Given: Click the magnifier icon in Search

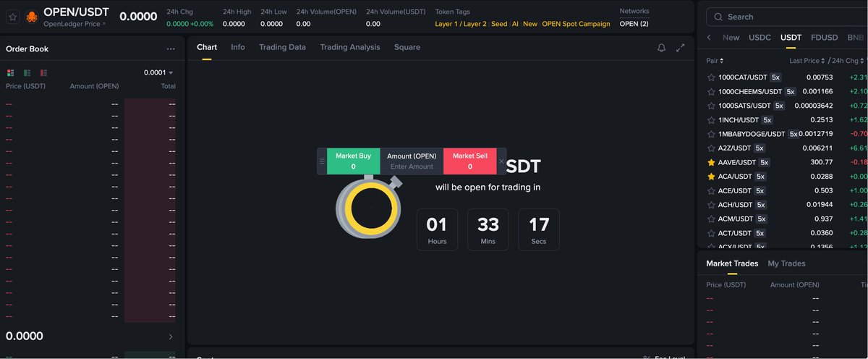Looking at the screenshot, I should coord(718,17).
